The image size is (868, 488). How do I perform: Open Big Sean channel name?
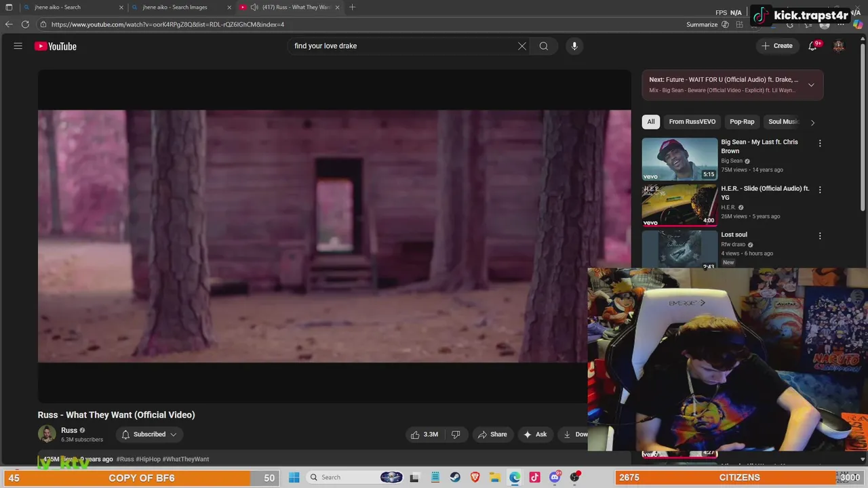[x=732, y=161]
